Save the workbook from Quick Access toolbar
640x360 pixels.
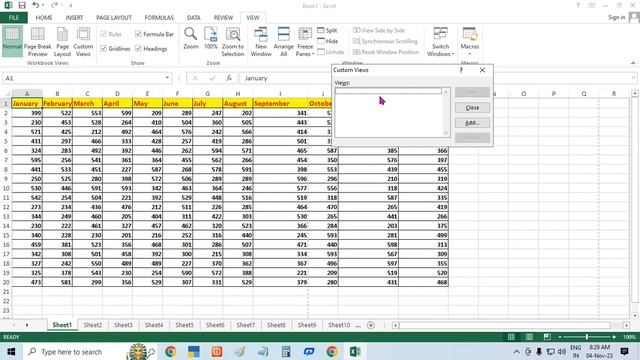click(22, 5)
